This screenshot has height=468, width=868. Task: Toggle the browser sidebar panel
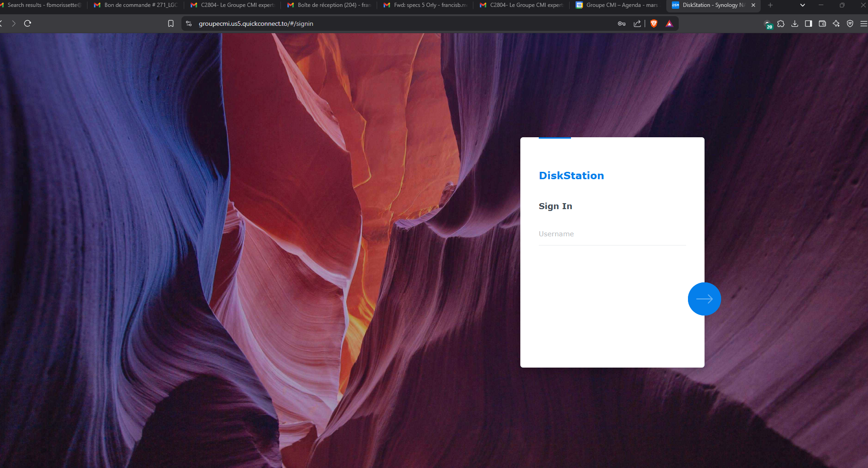point(809,23)
